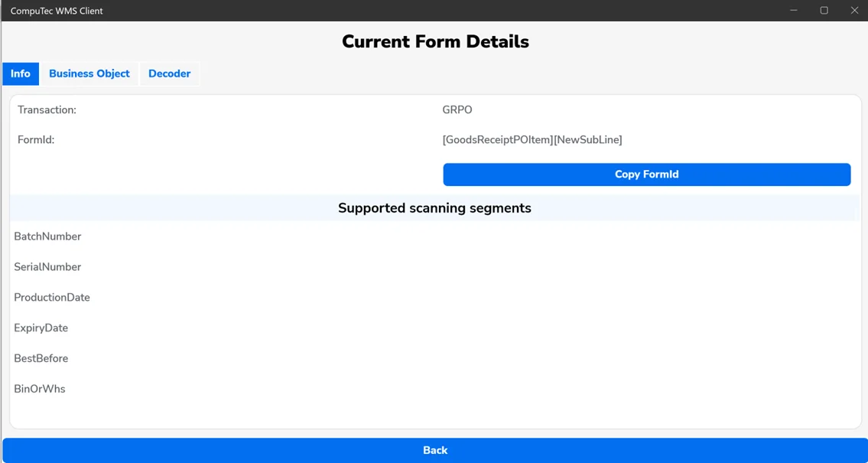Maximize the application window
This screenshot has width=868, height=463.
[824, 10]
